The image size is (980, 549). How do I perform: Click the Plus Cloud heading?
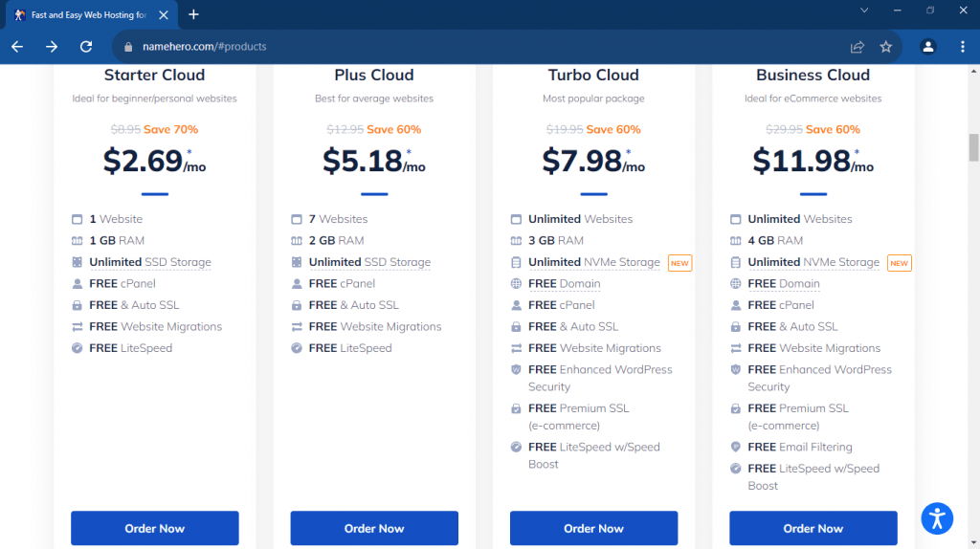374,75
